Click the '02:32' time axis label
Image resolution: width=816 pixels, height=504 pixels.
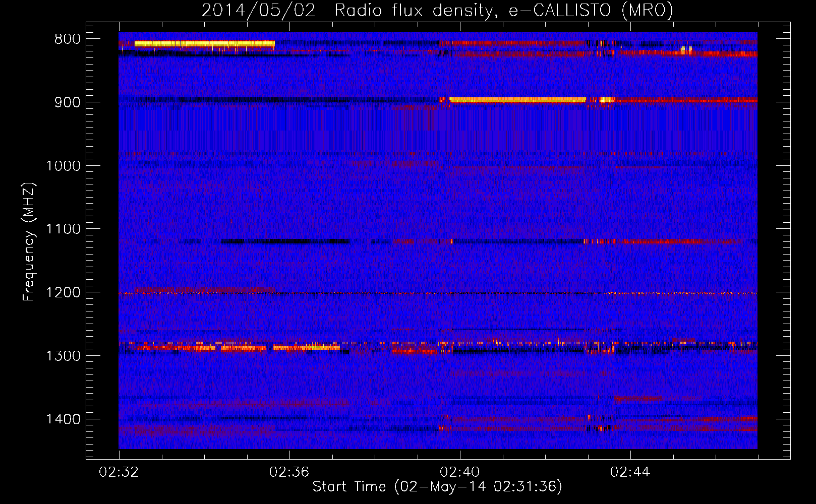119,472
